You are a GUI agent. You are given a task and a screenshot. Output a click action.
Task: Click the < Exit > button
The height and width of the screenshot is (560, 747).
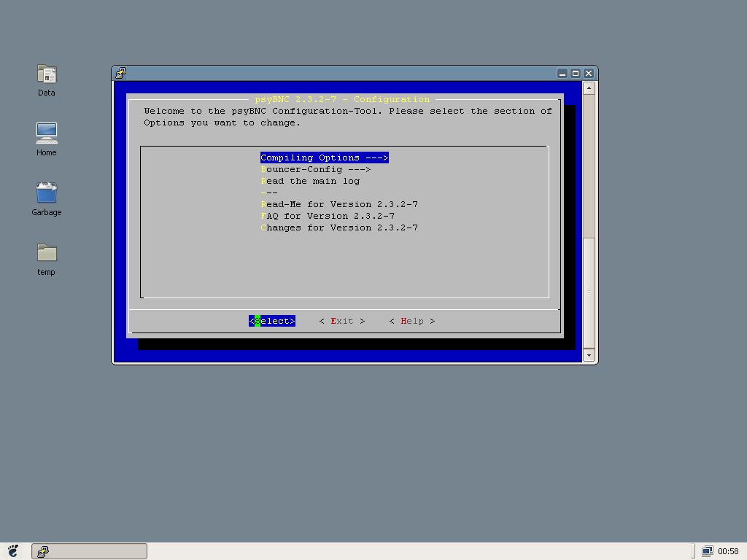pyautogui.click(x=342, y=321)
